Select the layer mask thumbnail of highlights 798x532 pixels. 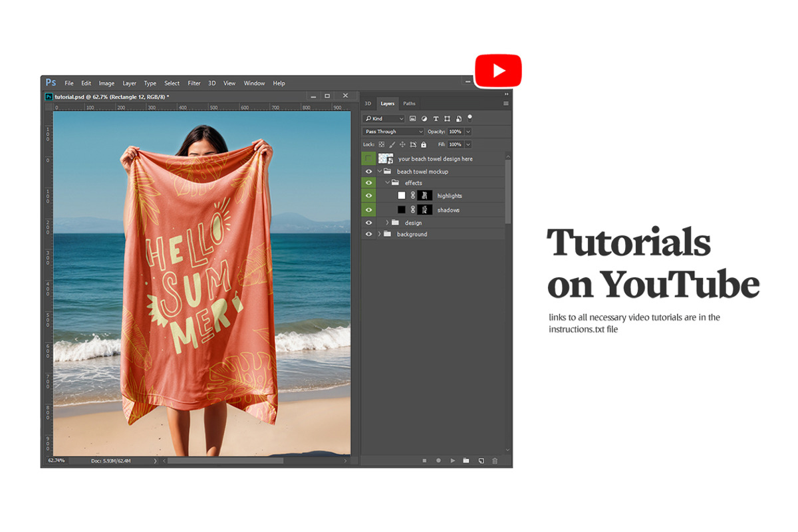click(x=425, y=196)
